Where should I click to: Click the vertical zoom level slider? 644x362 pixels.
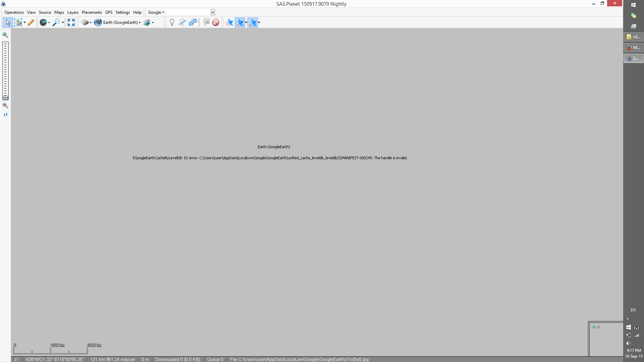[x=5, y=70]
